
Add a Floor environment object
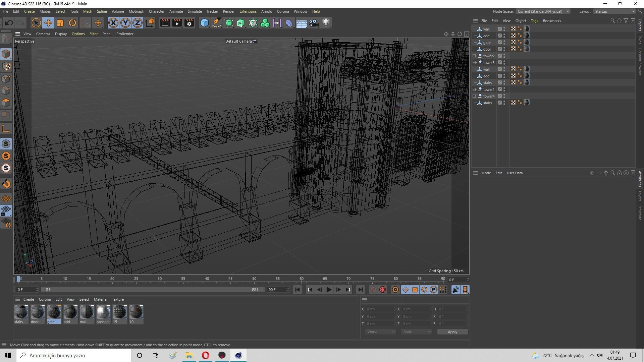coord(302,23)
